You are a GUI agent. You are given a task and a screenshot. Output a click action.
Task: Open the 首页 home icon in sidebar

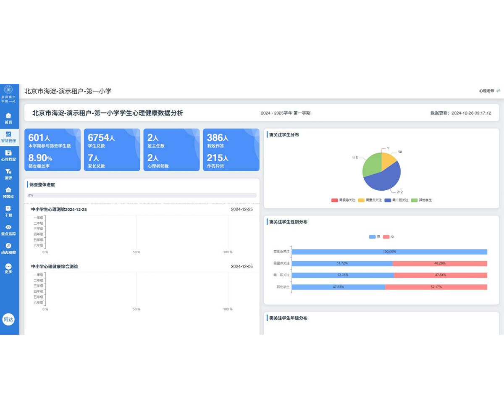click(8, 118)
